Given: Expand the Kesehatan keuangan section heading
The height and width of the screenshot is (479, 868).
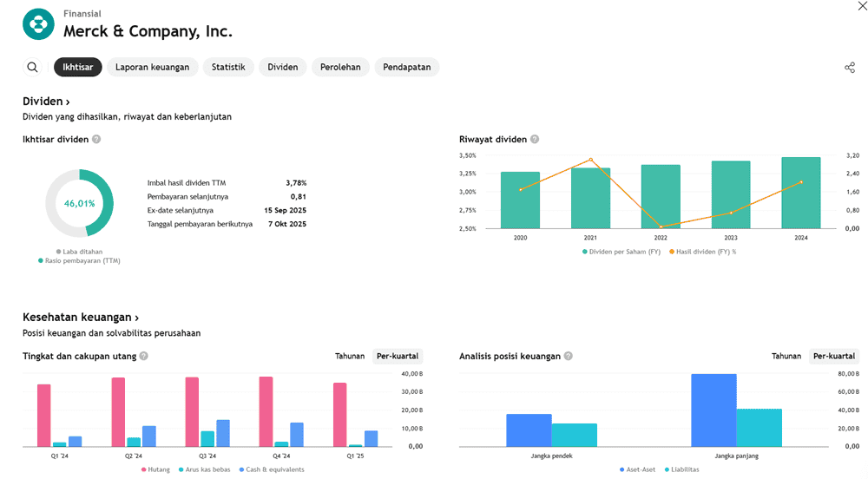Looking at the screenshot, I should point(81,318).
